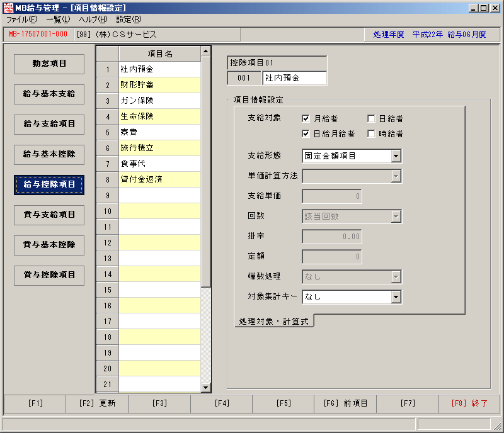Viewport: 504px width, 433px height.
Task: Select the 生命保険 row in the list
Action: tap(160, 116)
